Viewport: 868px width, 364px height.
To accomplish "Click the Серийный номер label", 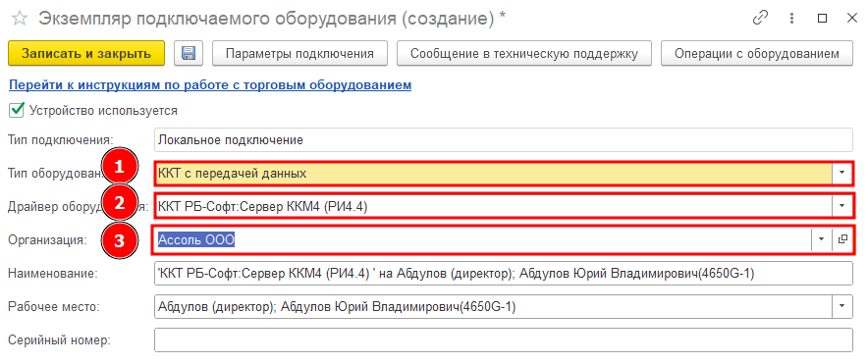I will pyautogui.click(x=59, y=339).
